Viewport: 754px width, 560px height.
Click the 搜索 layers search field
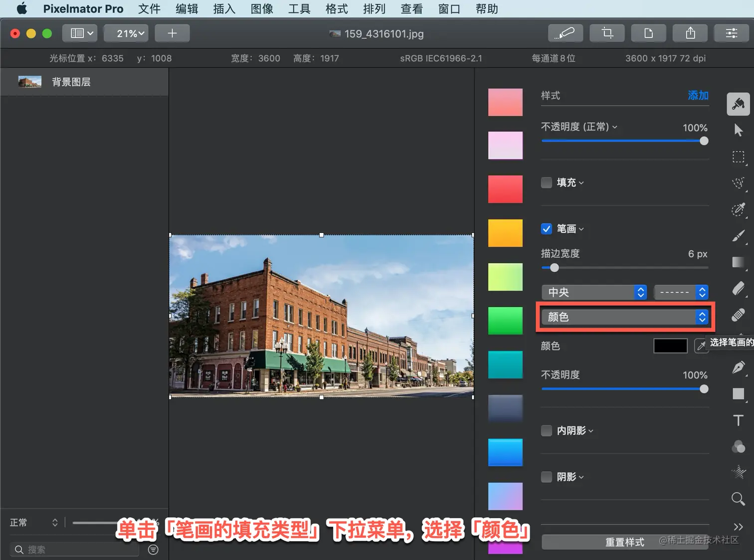[x=75, y=550]
